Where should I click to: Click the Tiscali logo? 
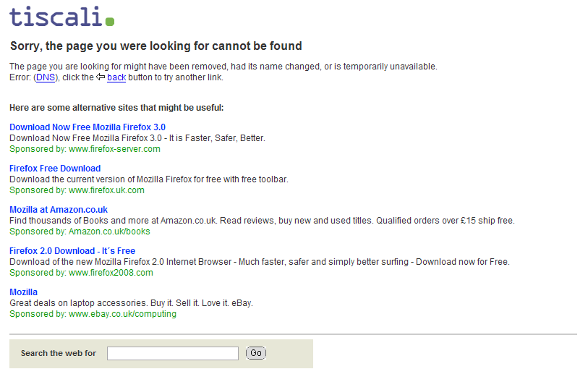coord(61,16)
